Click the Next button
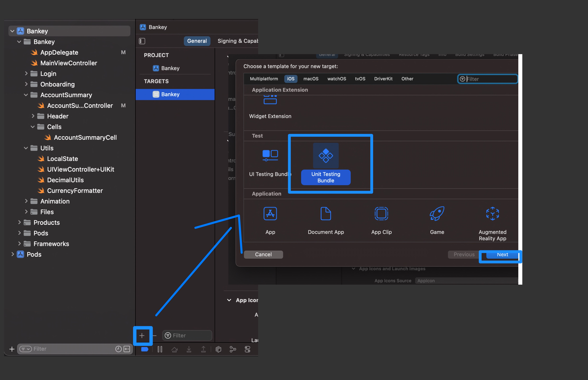The image size is (588, 380). (x=502, y=254)
